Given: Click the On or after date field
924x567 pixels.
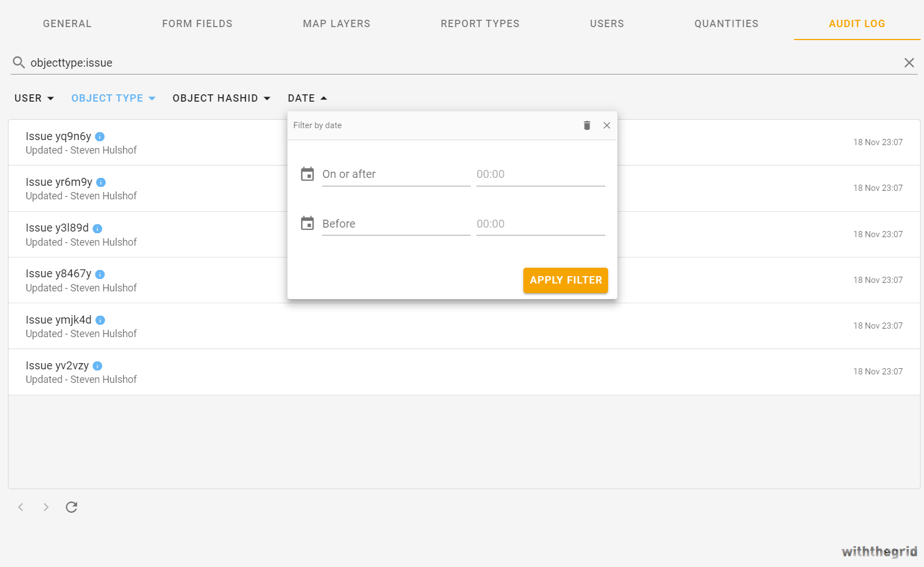Looking at the screenshot, I should point(396,175).
